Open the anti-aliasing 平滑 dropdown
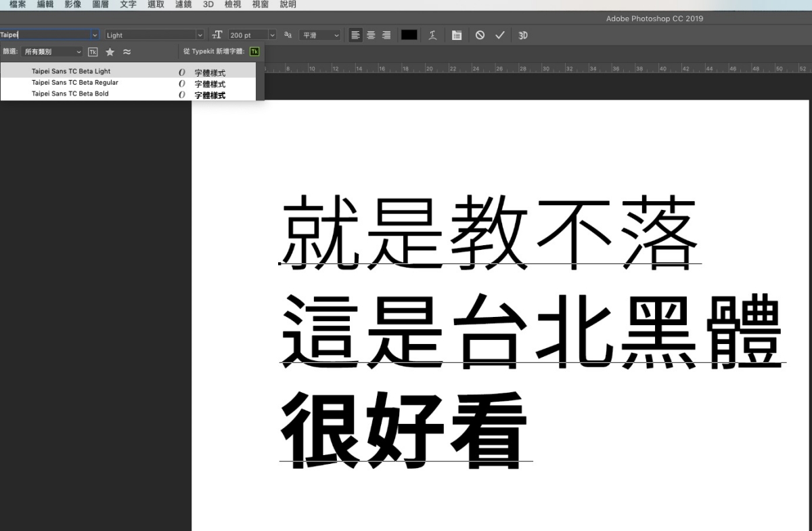 click(319, 35)
